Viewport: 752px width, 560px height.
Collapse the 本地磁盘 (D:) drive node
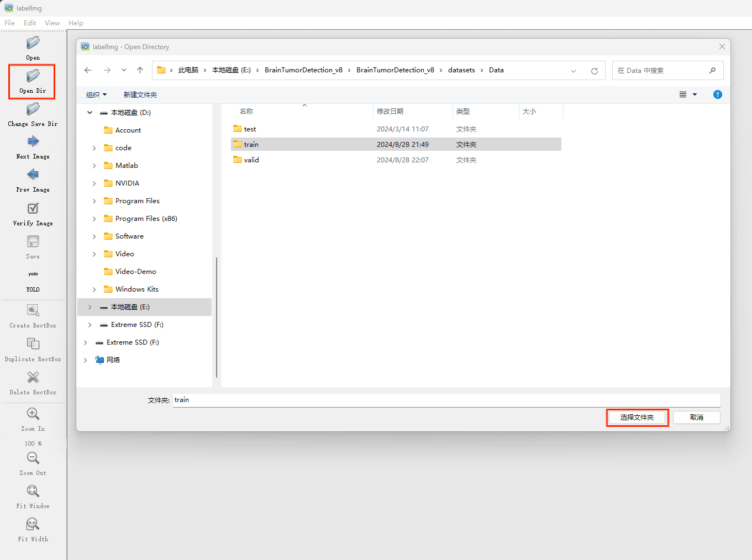pyautogui.click(x=90, y=113)
